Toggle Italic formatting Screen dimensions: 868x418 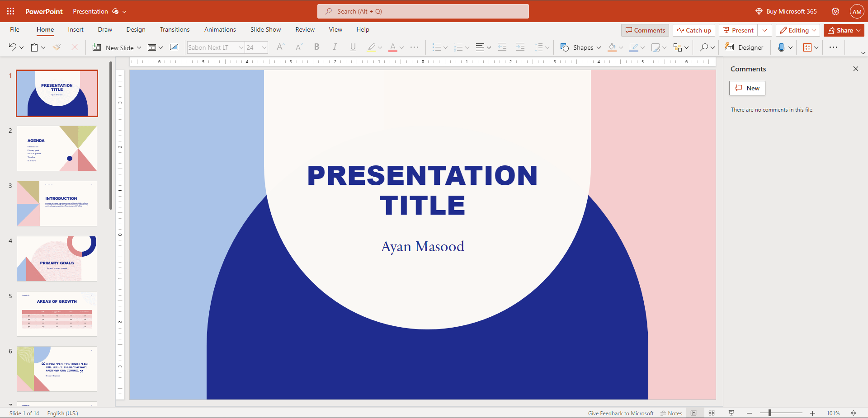coord(335,47)
